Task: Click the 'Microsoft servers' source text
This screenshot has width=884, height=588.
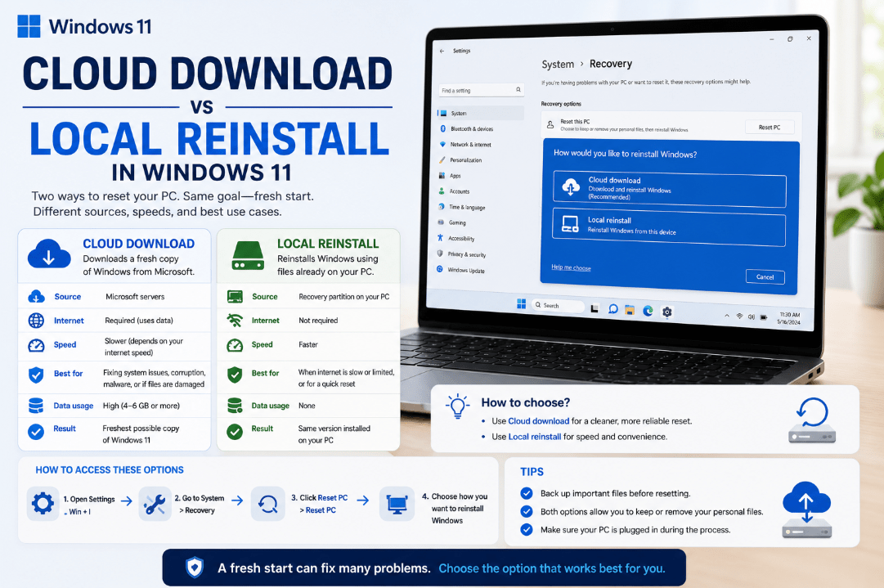Action: click(x=135, y=297)
